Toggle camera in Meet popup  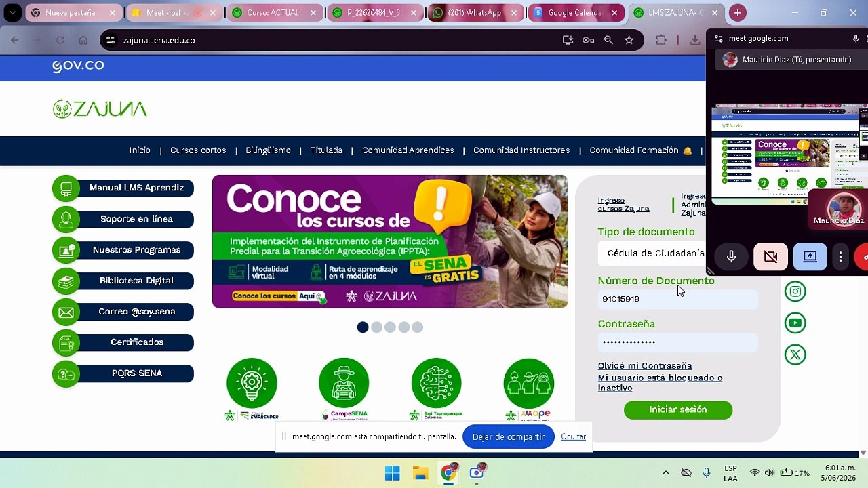[x=770, y=257]
